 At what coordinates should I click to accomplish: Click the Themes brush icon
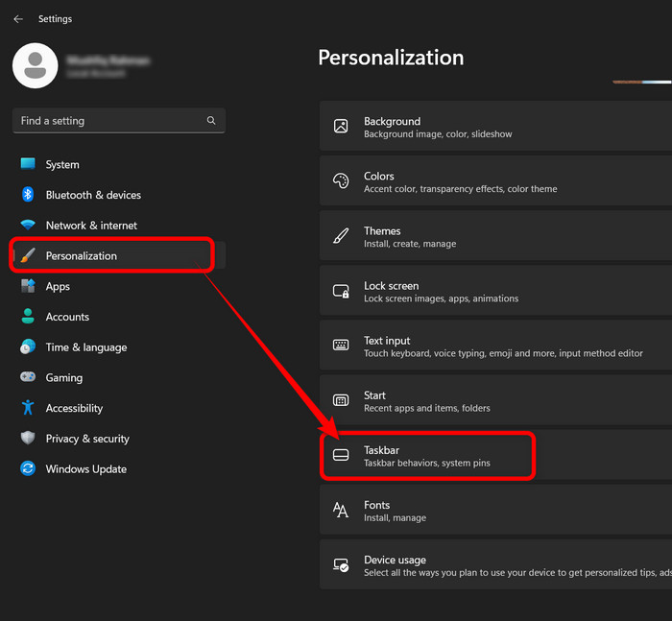pos(341,236)
